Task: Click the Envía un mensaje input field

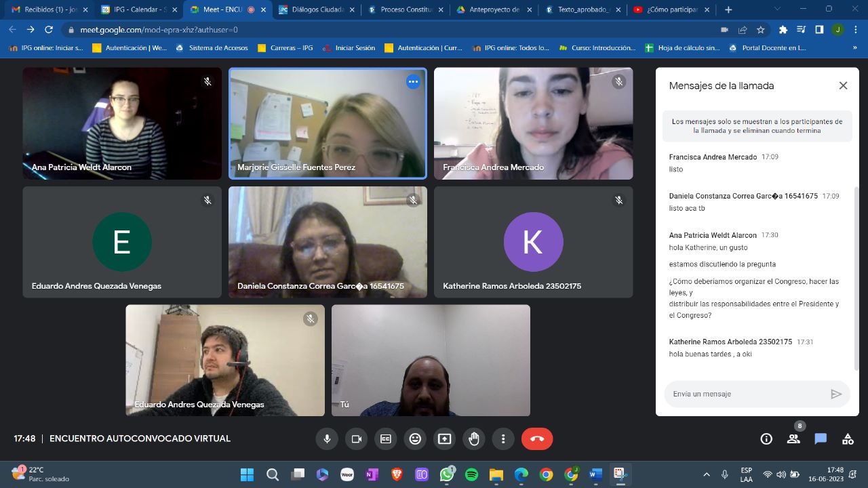Action: tap(746, 394)
